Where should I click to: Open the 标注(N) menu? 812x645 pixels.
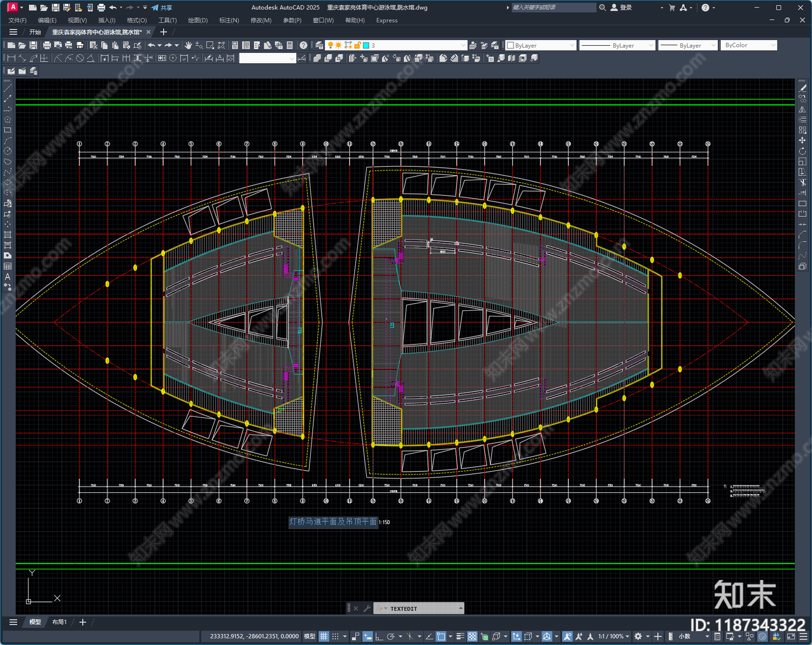click(229, 20)
